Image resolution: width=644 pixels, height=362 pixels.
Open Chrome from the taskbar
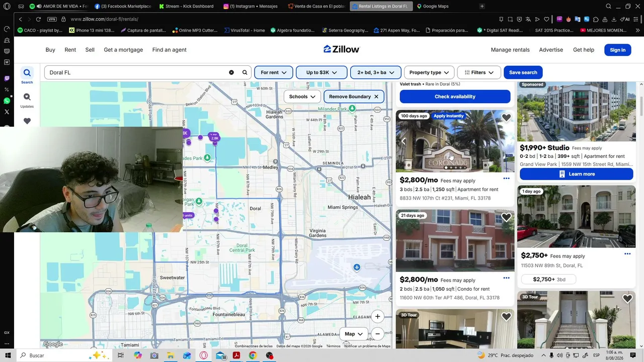253,355
